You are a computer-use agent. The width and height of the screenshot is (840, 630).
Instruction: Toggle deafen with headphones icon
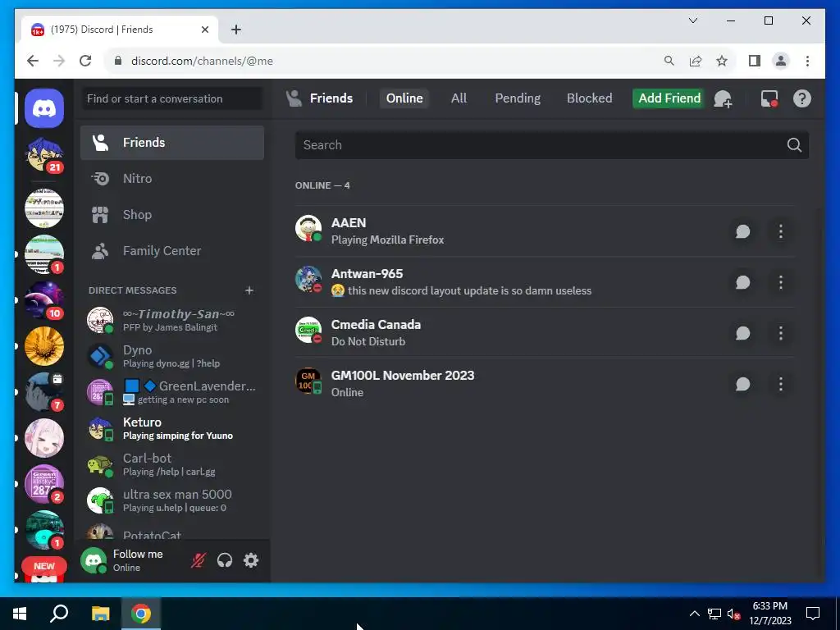pos(225,560)
